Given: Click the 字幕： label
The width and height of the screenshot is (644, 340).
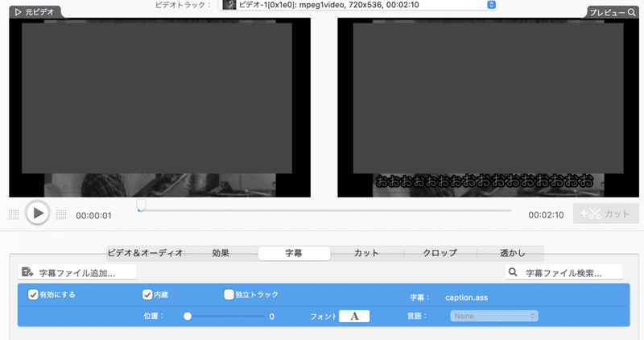Looking at the screenshot, I should click(419, 297).
